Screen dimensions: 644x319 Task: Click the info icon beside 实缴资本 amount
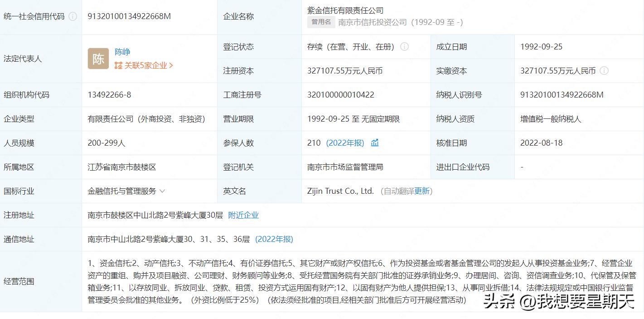(605, 70)
